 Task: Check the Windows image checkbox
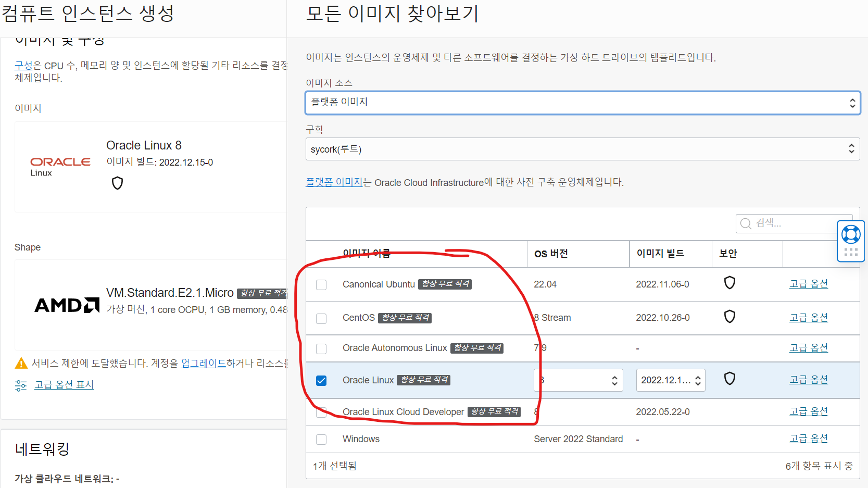pos(321,440)
